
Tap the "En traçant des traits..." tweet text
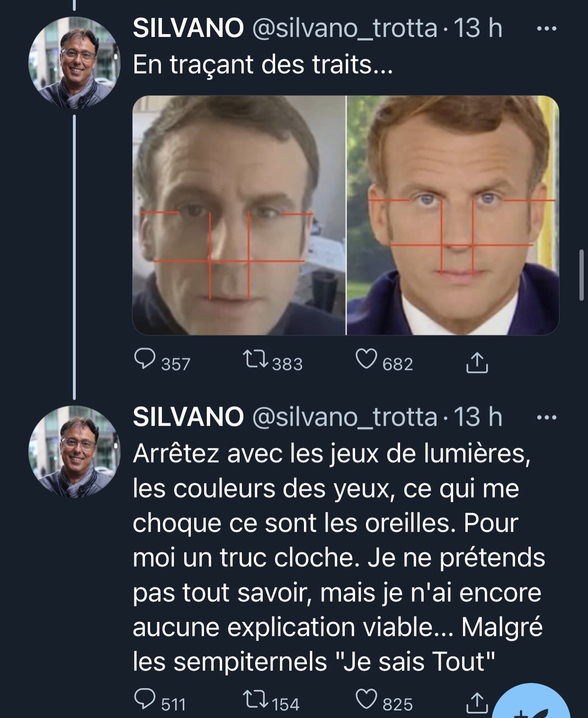[x=263, y=64]
